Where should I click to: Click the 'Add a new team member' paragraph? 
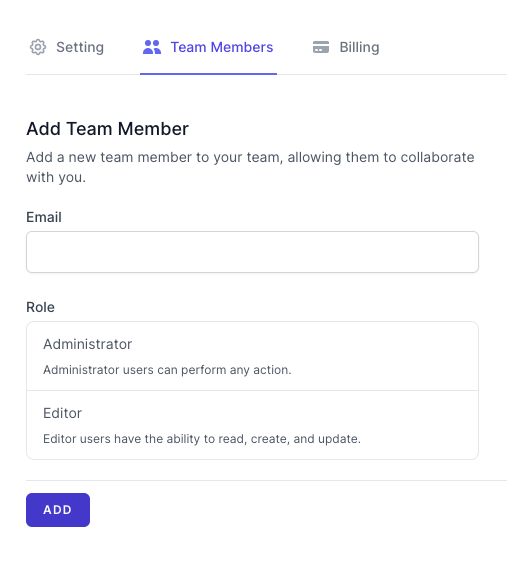pos(250,167)
